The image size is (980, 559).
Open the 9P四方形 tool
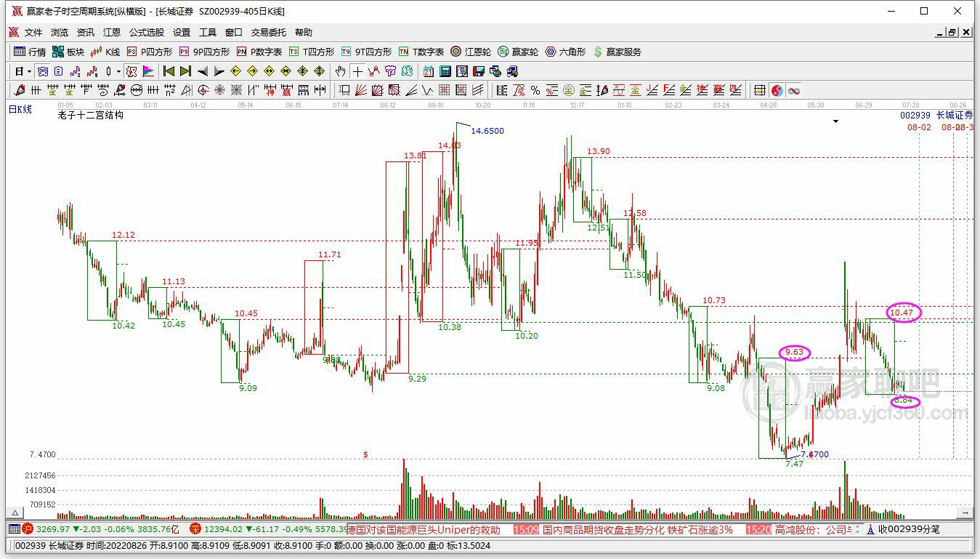(204, 52)
